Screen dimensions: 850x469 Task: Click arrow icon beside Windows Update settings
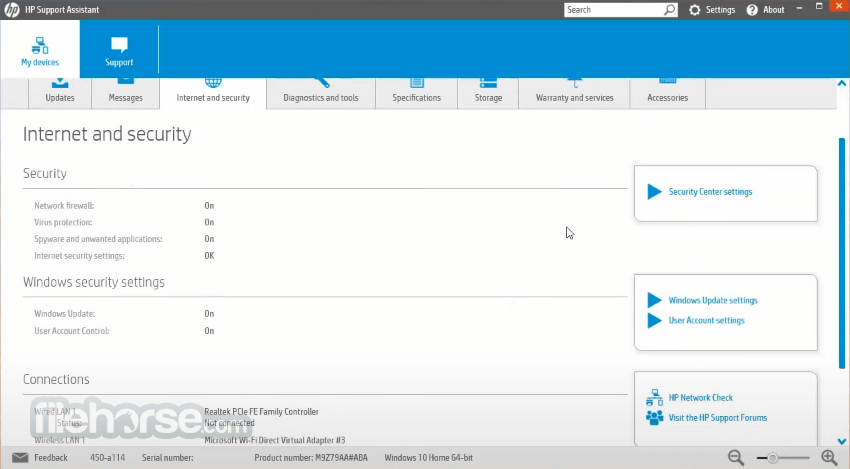click(x=654, y=300)
